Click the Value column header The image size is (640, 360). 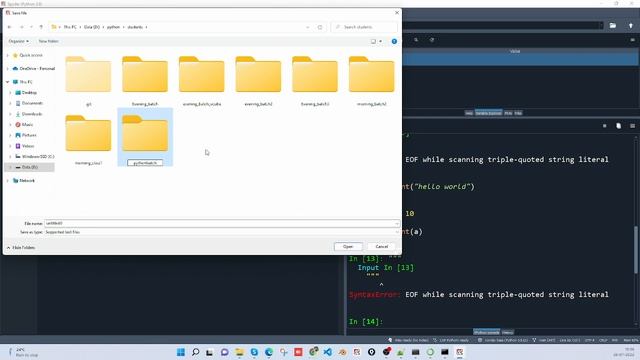click(515, 51)
